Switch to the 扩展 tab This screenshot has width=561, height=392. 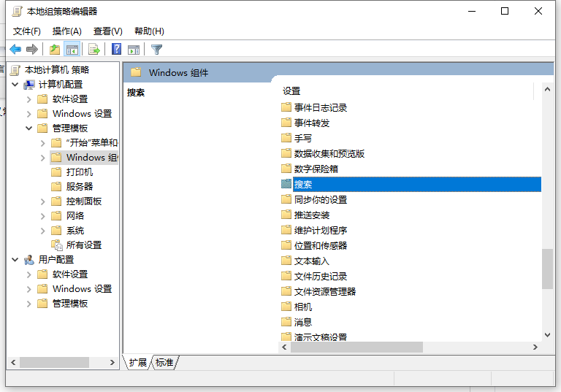pyautogui.click(x=137, y=362)
